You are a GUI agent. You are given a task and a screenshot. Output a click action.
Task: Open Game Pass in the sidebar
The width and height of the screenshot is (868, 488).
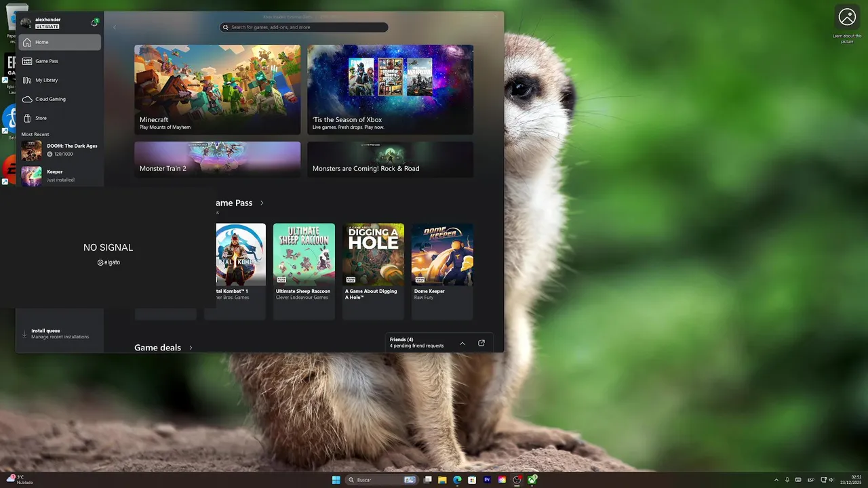pyautogui.click(x=60, y=61)
